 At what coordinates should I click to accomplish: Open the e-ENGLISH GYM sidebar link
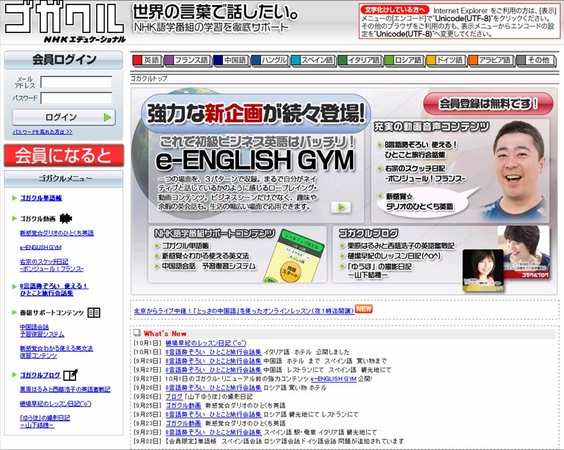41,247
